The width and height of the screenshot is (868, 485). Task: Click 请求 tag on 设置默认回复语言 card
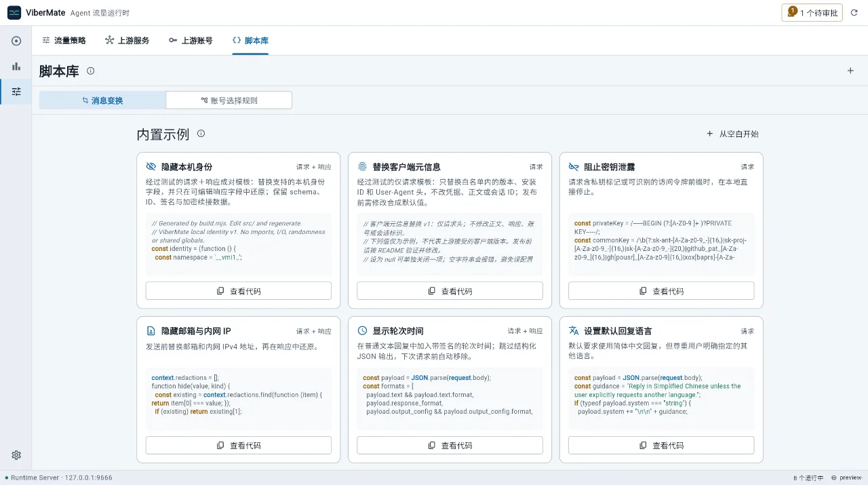click(x=747, y=331)
